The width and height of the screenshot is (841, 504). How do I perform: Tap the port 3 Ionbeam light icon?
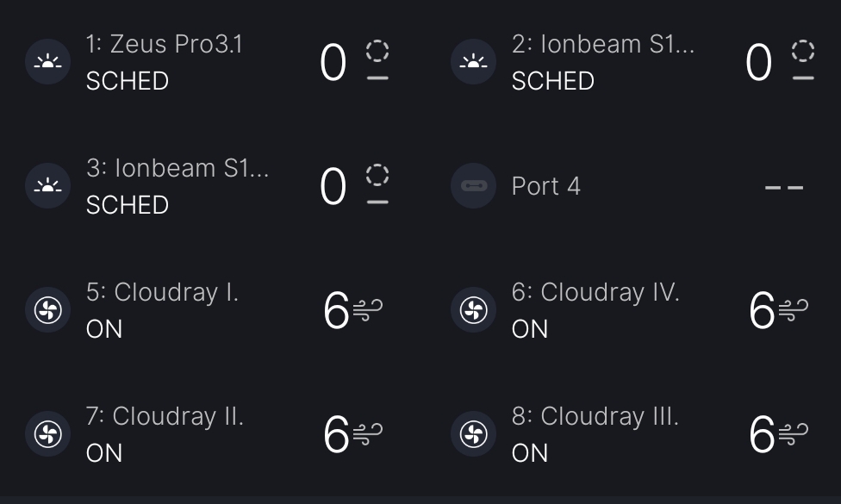[47, 186]
